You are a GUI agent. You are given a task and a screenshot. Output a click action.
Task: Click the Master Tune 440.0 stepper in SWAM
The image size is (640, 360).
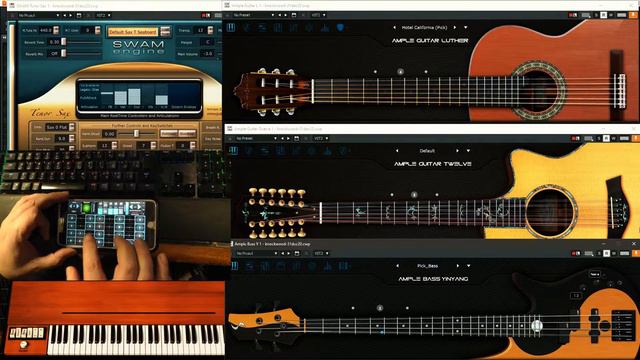coord(56,30)
